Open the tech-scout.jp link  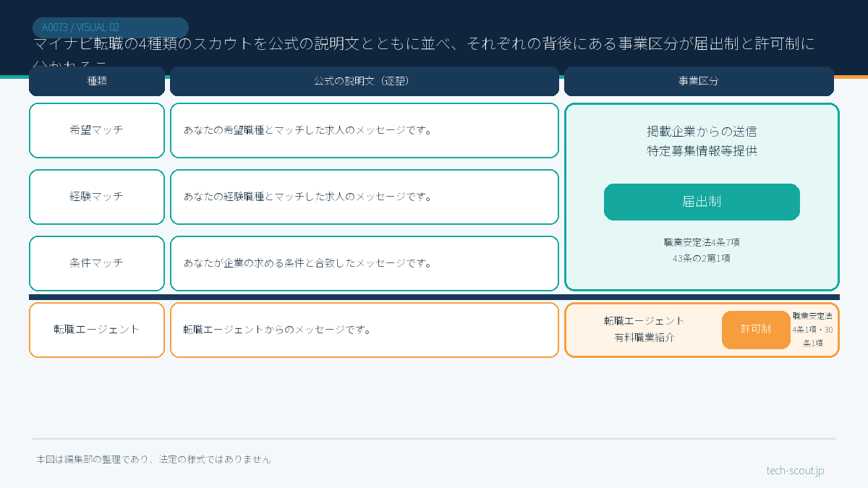pos(795,471)
